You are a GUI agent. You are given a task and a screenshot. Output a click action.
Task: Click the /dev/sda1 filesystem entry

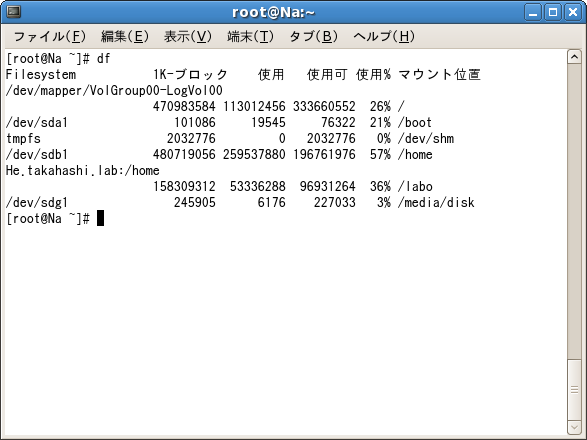pyautogui.click(x=37, y=122)
